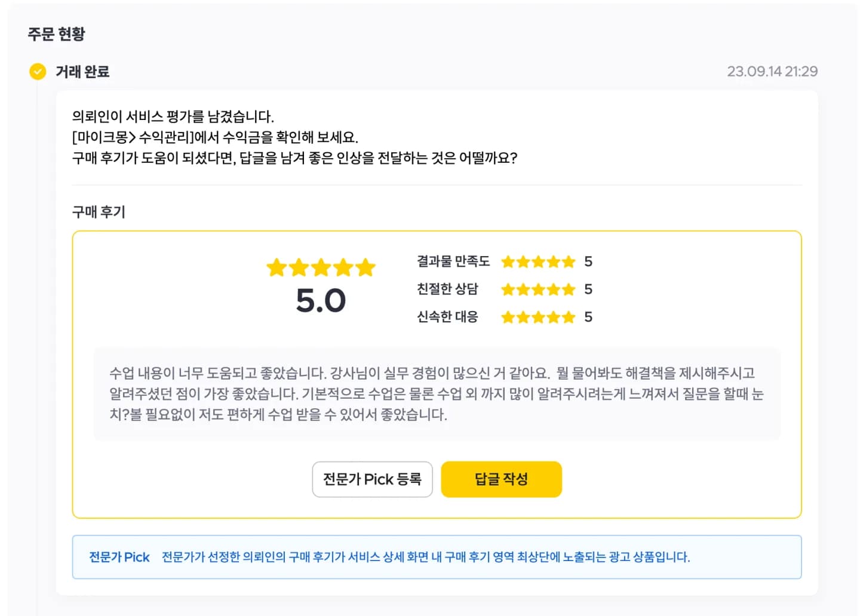Click the 친절한 상담 star rating row
The image size is (860, 616).
point(505,289)
